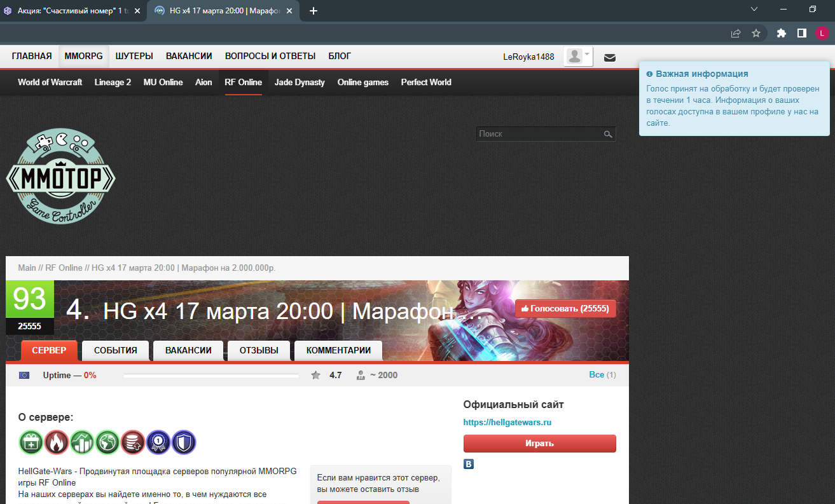This screenshot has width=835, height=504.
Task: Select Lineage 2 category
Action: 113,82
